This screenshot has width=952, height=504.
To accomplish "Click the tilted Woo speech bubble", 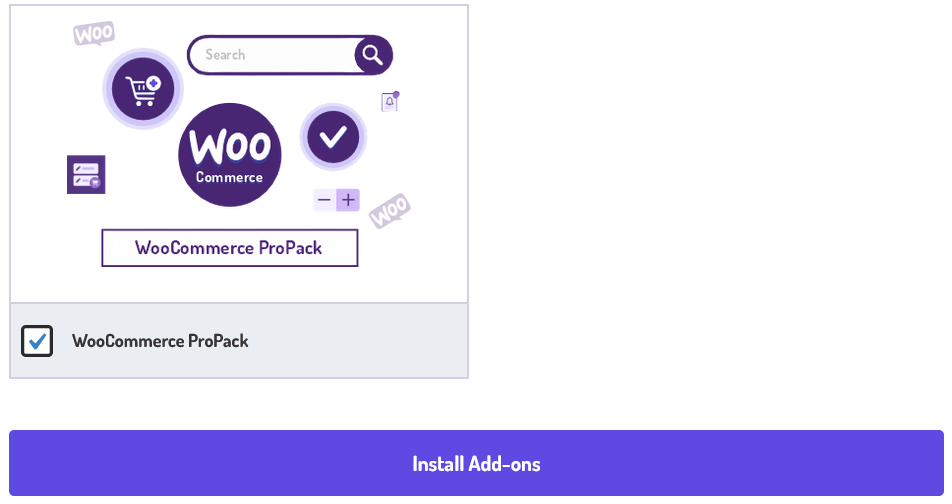I will click(x=390, y=211).
